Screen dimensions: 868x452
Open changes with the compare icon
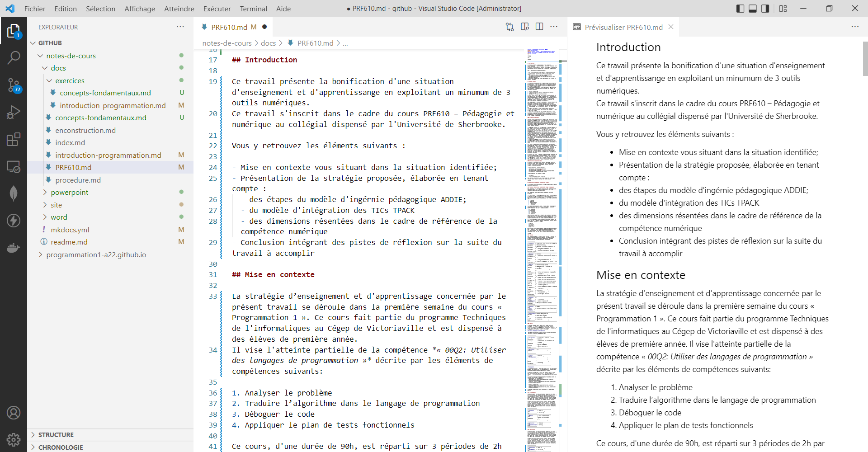[x=509, y=27]
